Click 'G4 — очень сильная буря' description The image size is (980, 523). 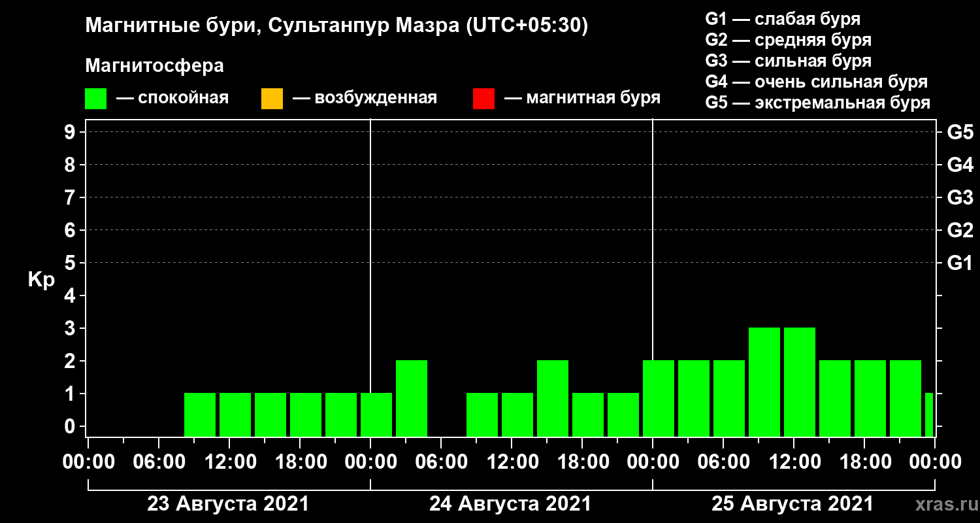click(817, 82)
